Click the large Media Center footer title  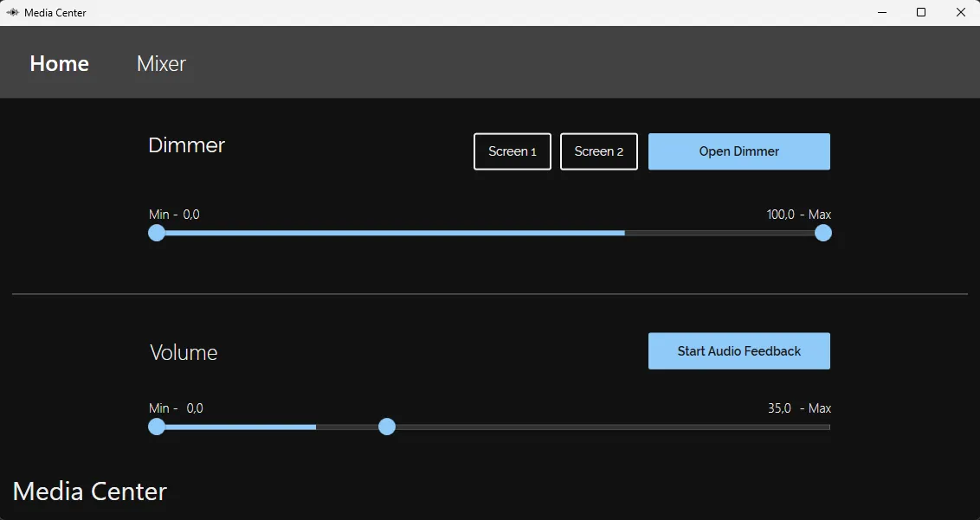click(90, 491)
